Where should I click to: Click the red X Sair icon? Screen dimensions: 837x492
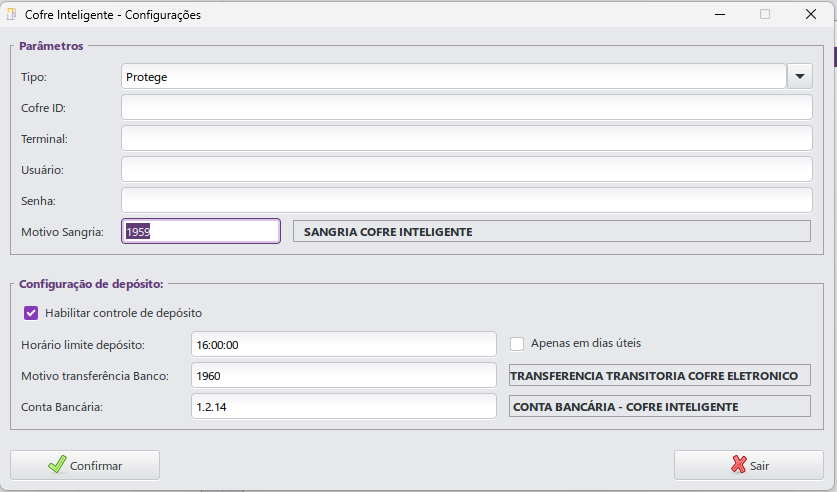pyautogui.click(x=739, y=465)
